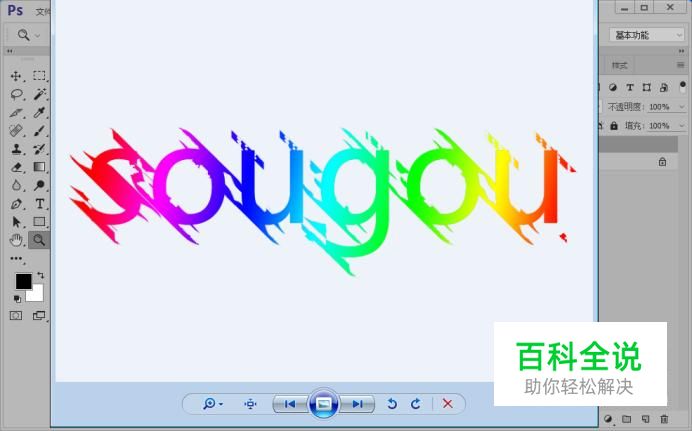Click the Photoshop Ps logo
The width and height of the screenshot is (692, 431).
tap(15, 10)
